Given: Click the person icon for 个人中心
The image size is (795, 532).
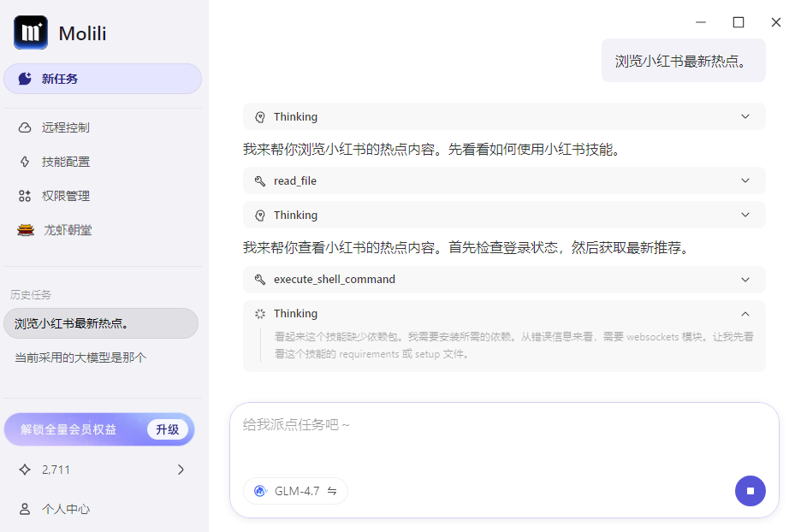Looking at the screenshot, I should (25, 509).
